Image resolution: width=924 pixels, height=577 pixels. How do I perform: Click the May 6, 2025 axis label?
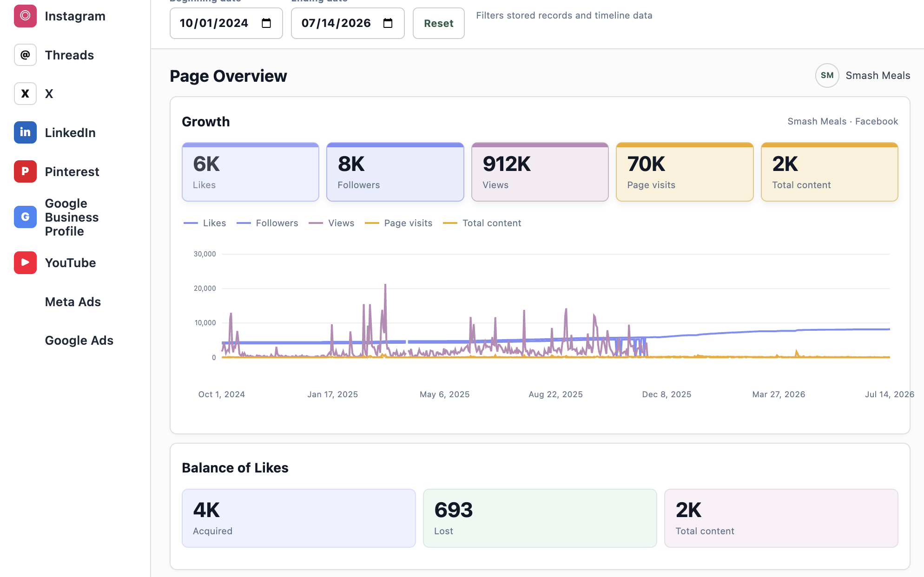445,394
